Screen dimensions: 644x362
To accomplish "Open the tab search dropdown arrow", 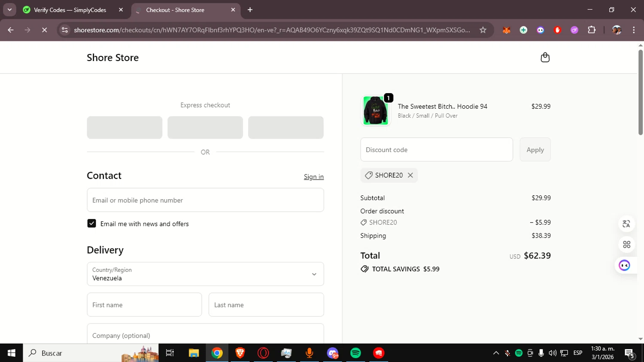I will click(9, 10).
